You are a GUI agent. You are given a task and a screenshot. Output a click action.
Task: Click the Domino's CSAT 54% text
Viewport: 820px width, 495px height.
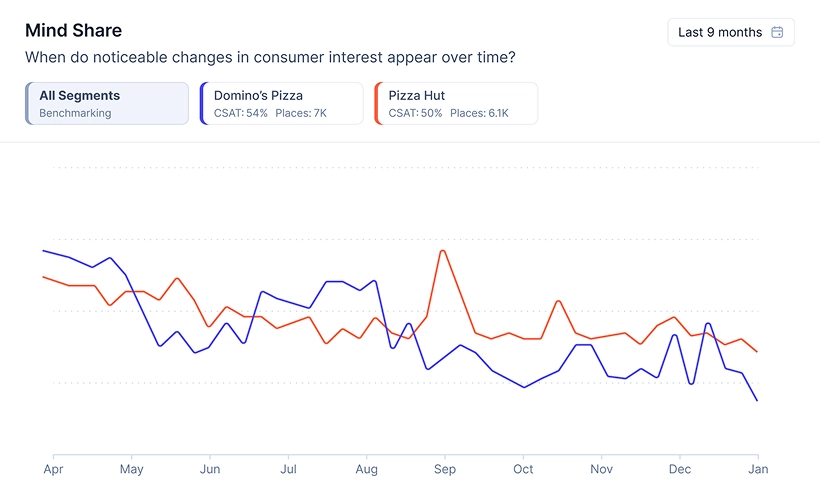[241, 113]
